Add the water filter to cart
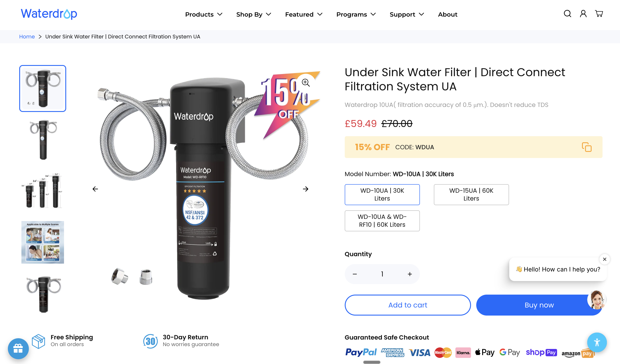Image resolution: width=620 pixels, height=364 pixels. (x=407, y=305)
